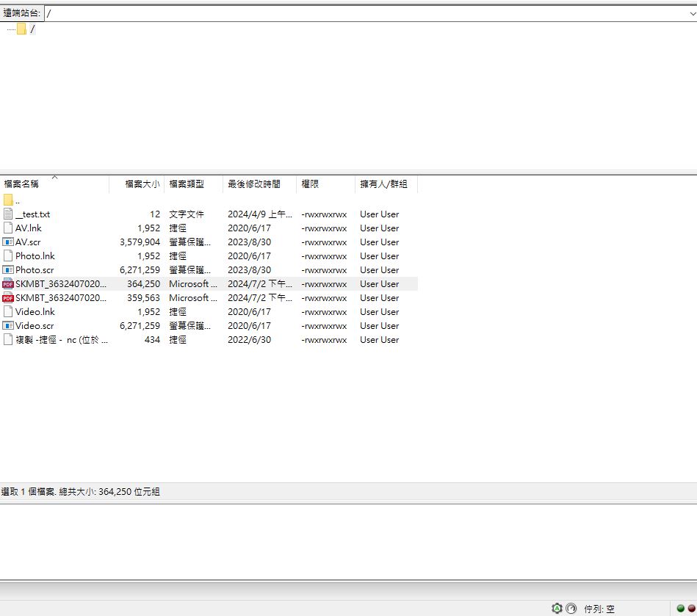Click the parent folder ".." icon
This screenshot has height=616, width=697.
[x=8, y=200]
